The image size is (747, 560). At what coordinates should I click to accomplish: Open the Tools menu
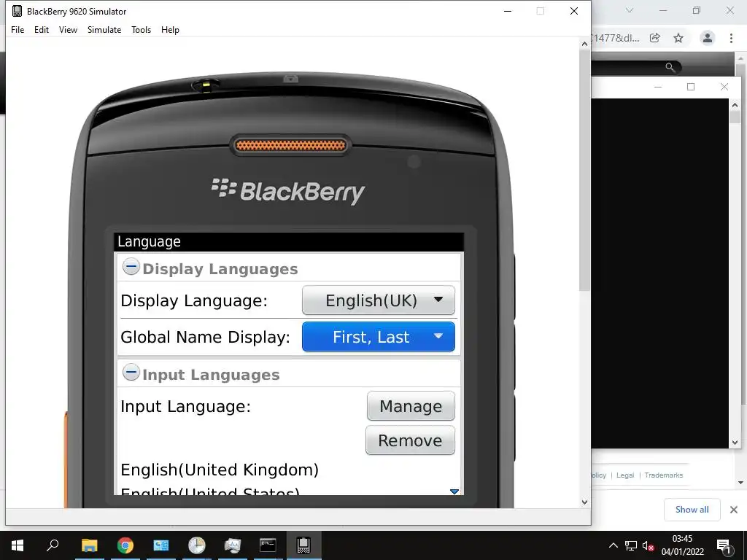tap(141, 29)
